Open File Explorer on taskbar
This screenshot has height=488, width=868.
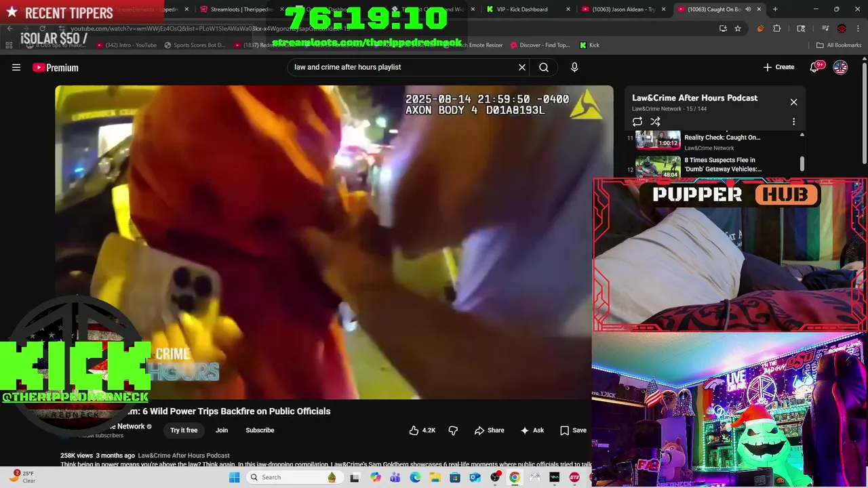coord(435,477)
